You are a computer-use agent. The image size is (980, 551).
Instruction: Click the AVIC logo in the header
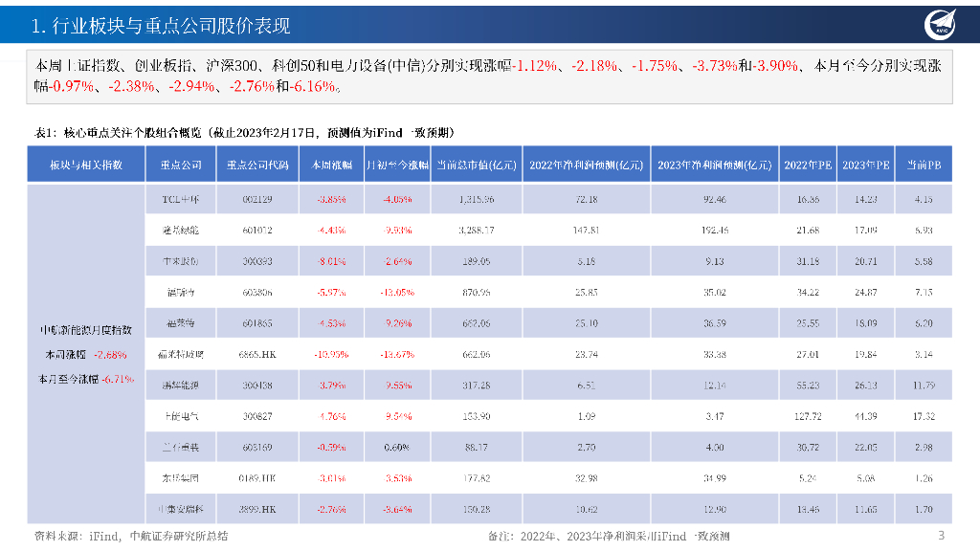[x=941, y=25]
